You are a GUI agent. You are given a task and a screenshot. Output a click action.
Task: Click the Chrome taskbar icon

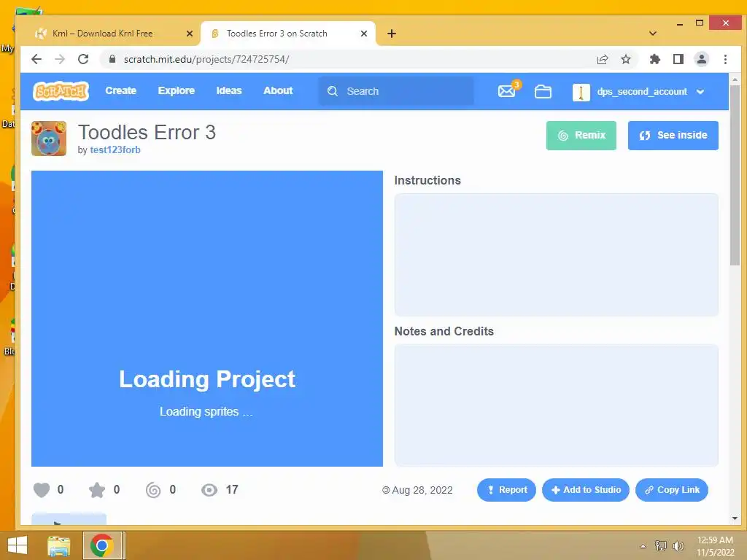tap(102, 545)
